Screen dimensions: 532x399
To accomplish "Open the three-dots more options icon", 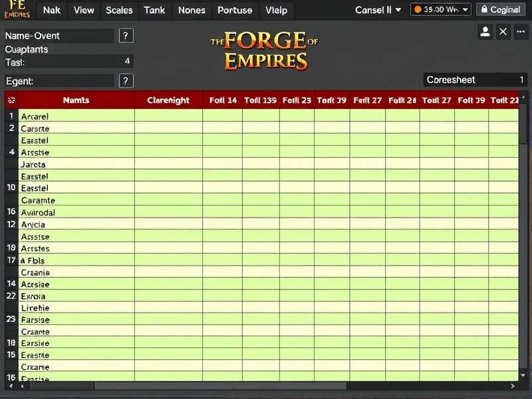I will 521,32.
